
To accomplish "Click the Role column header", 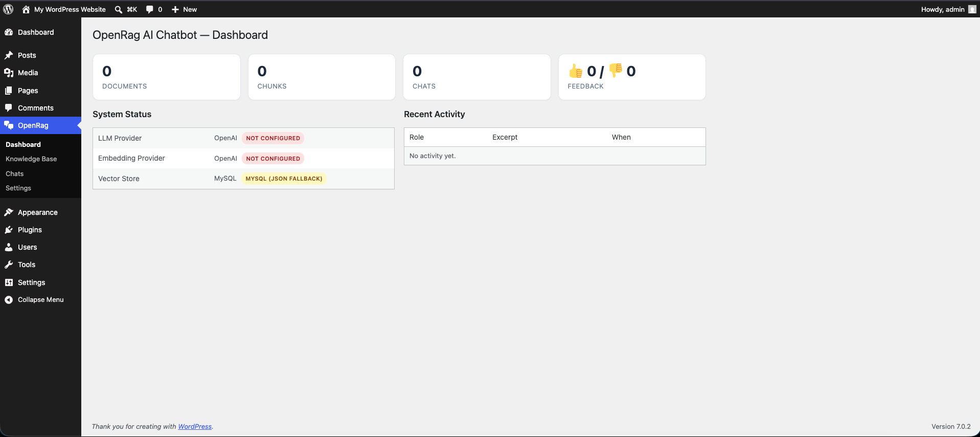I will pos(417,137).
